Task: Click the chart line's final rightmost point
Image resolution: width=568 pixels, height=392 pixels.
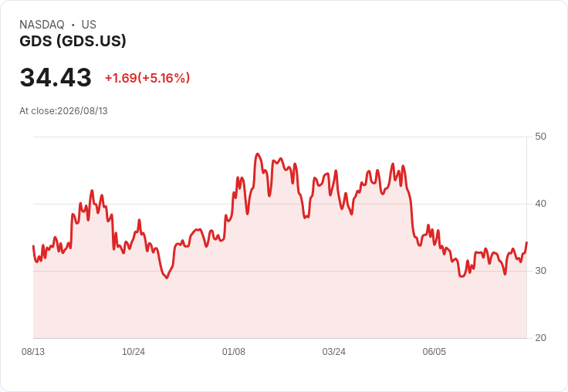Action: tap(526, 242)
